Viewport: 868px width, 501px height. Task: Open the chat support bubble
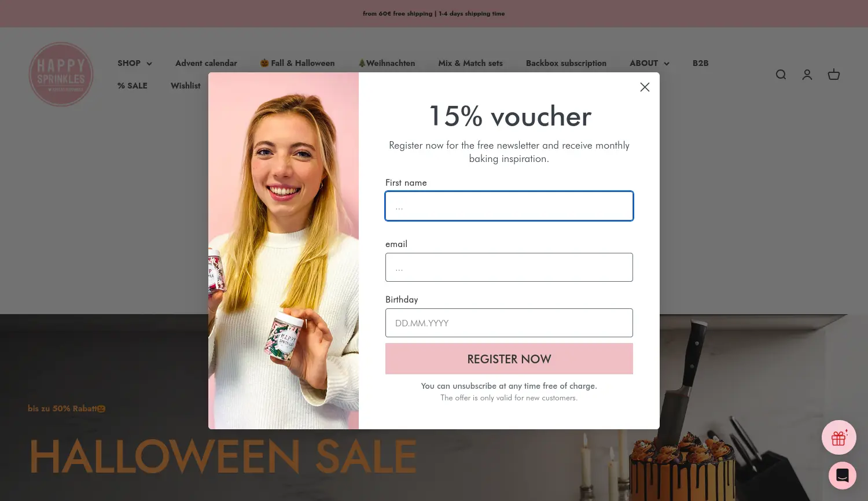pos(843,476)
